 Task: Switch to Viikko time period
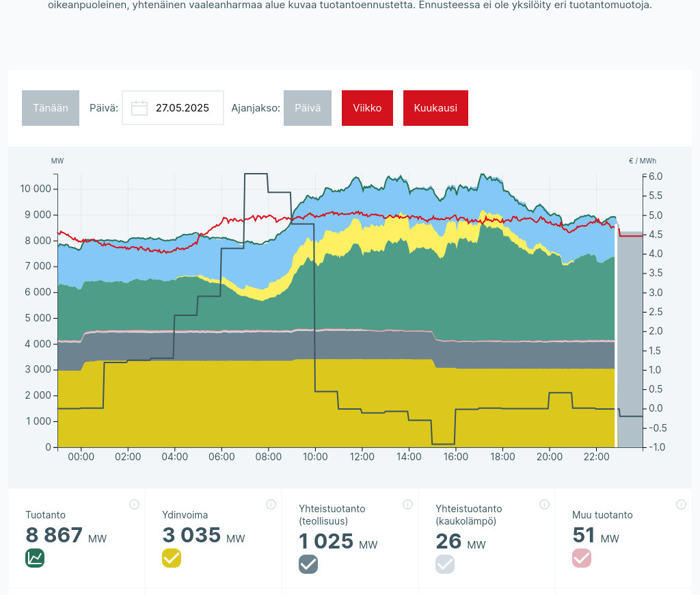click(x=367, y=108)
